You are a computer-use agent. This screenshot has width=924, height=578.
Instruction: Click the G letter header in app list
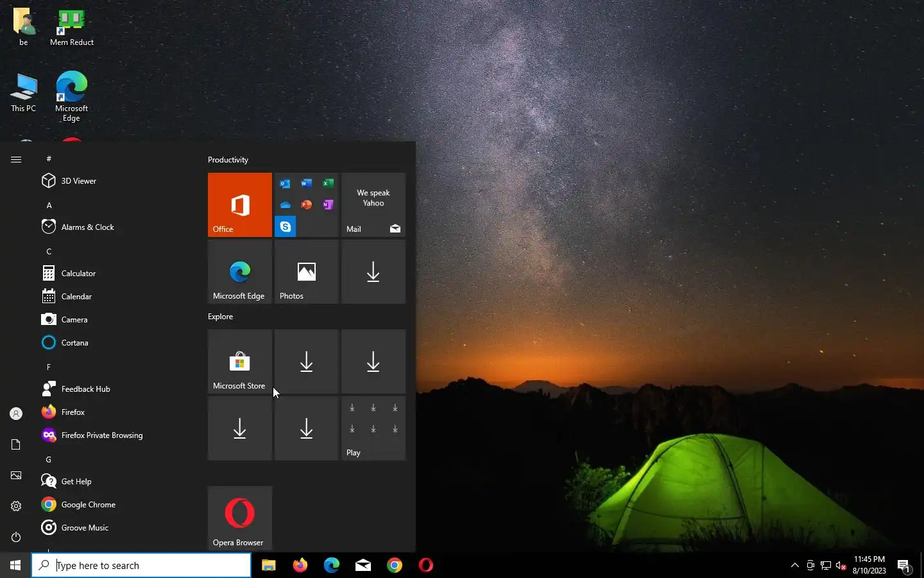(x=49, y=460)
